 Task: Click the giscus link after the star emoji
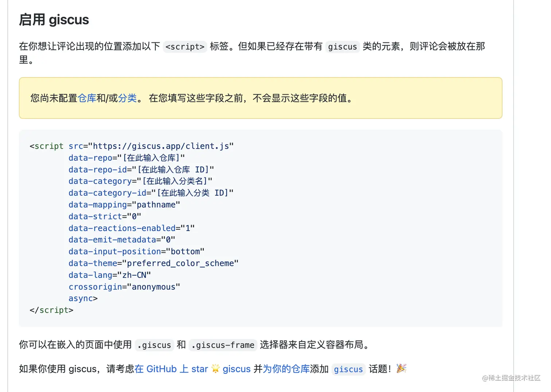click(237, 369)
